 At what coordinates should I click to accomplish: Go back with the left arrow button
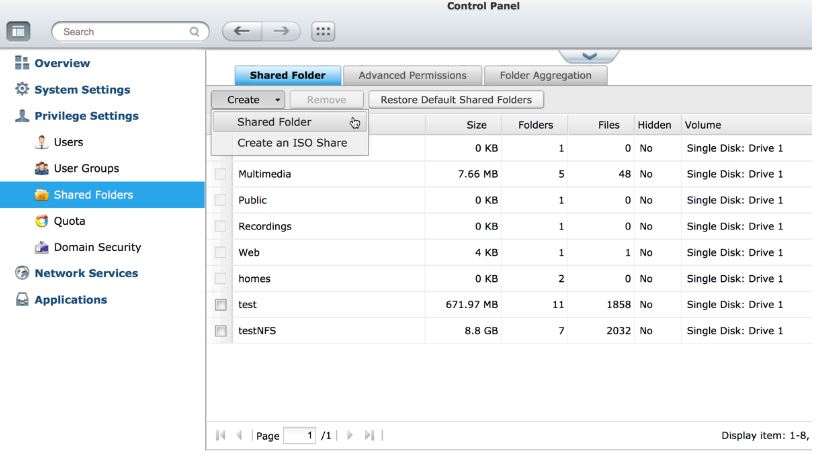(x=242, y=31)
